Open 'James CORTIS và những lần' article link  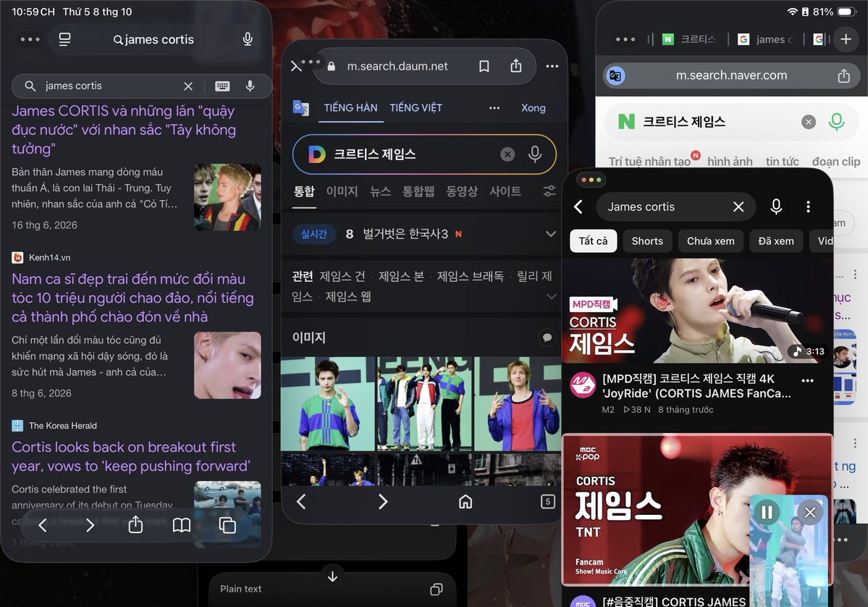(x=124, y=130)
